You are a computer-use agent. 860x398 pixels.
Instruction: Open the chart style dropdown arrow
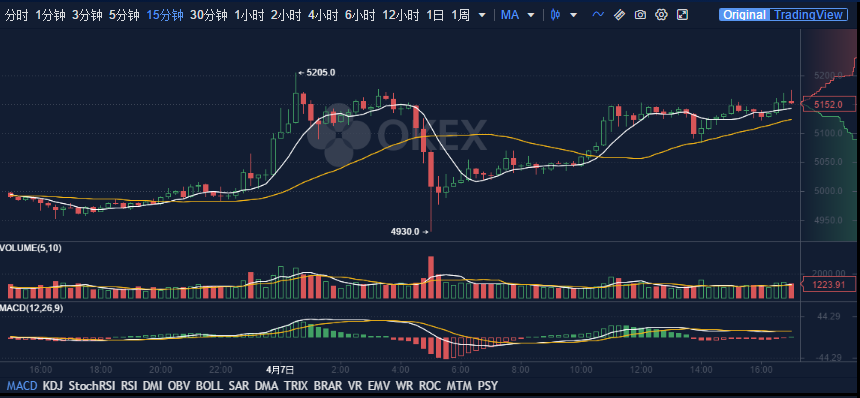coord(574,15)
